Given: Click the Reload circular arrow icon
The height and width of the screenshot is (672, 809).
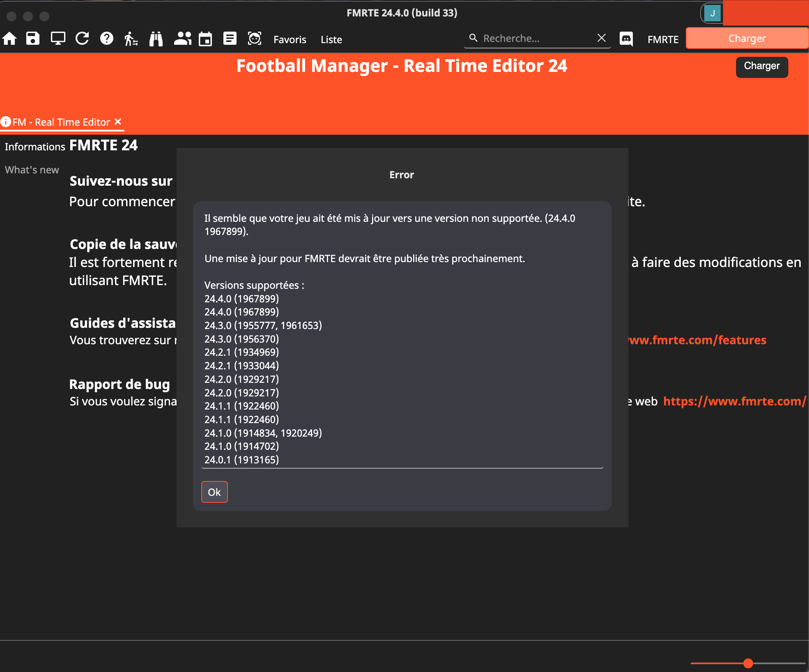Looking at the screenshot, I should pyautogui.click(x=82, y=39).
